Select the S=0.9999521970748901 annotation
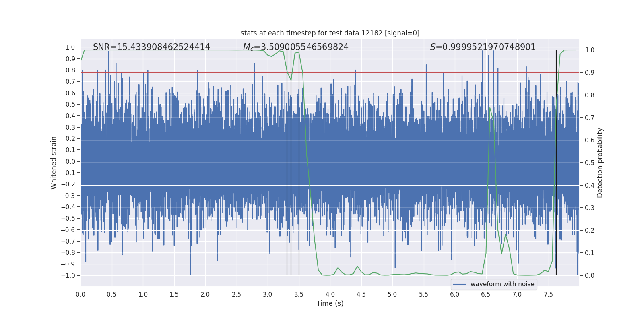This screenshot has height=322, width=644. [483, 47]
